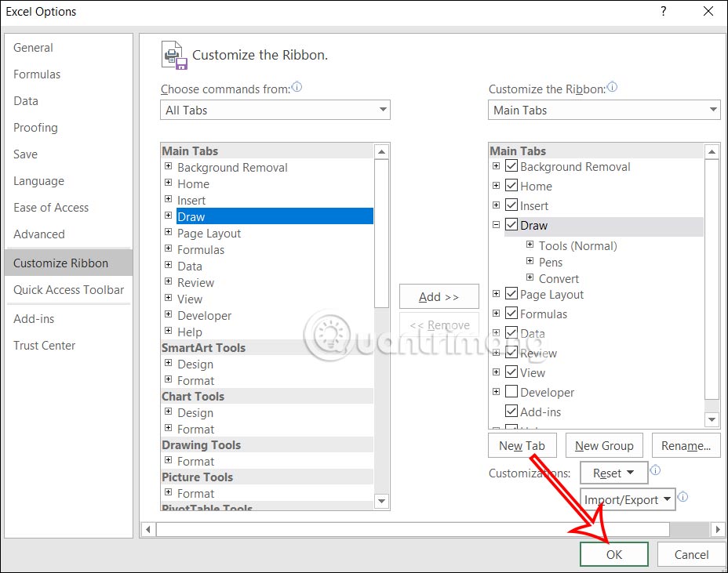Image resolution: width=728 pixels, height=573 pixels.
Task: Open the Data options category
Action: click(x=69, y=100)
